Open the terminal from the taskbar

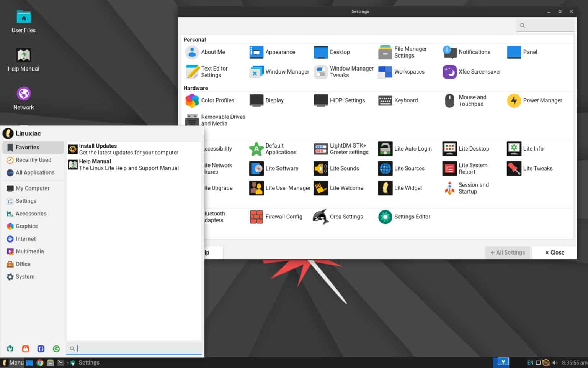coord(60,362)
